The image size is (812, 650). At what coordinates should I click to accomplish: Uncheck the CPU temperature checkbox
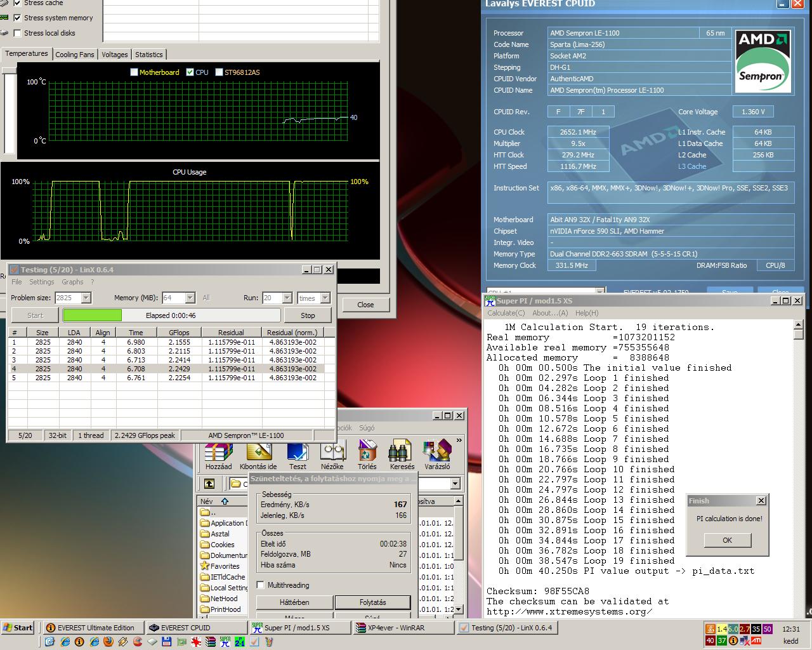pyautogui.click(x=190, y=72)
